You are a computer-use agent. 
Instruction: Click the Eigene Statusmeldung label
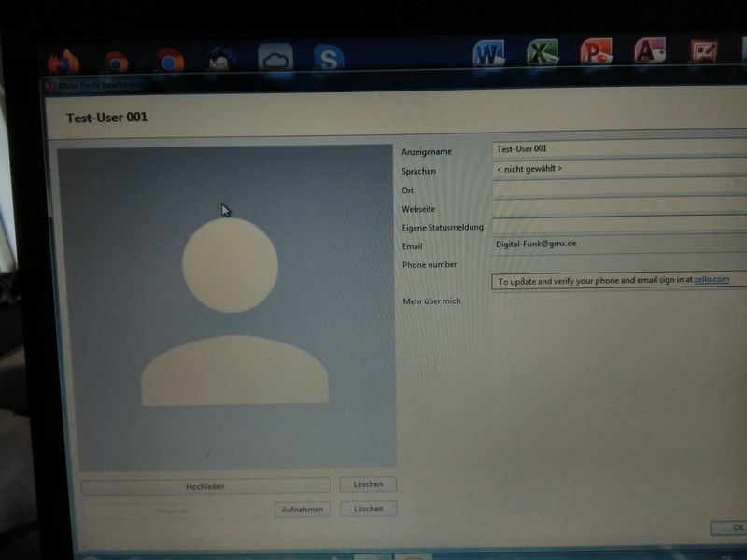coord(443,227)
